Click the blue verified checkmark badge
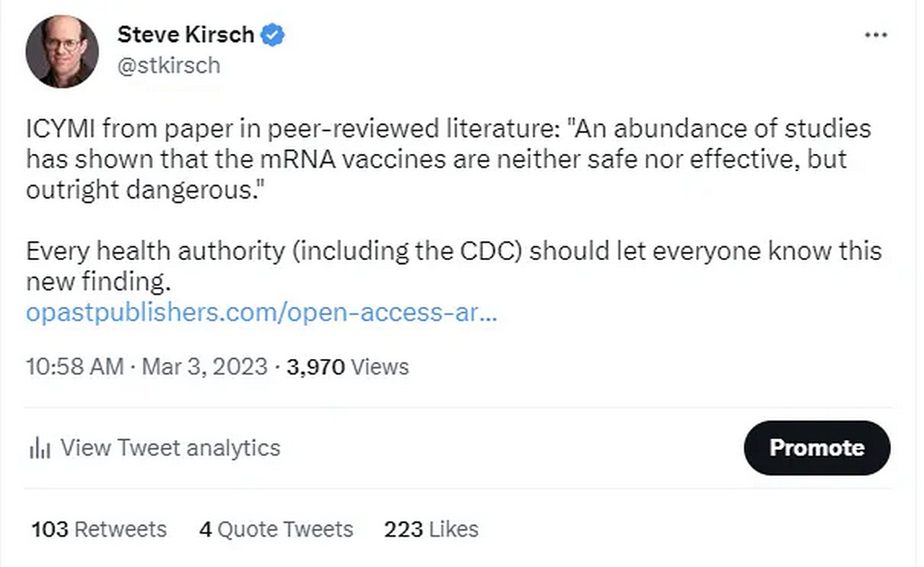This screenshot has width=924, height=567. tap(272, 35)
